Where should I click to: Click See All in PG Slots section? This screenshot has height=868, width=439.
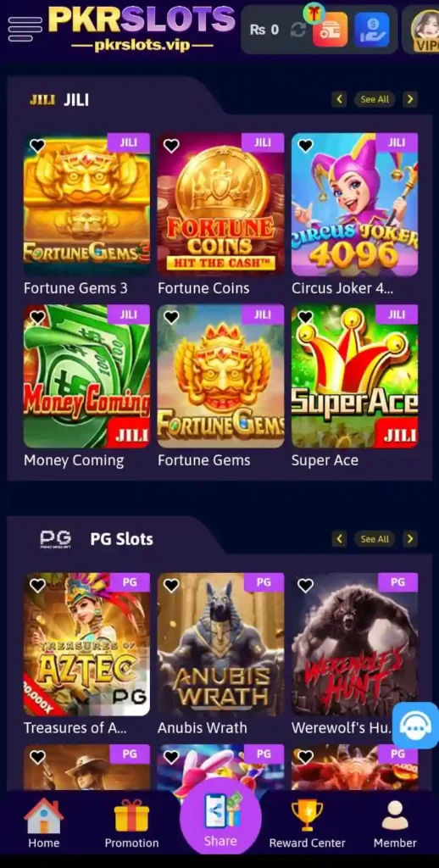pos(375,538)
